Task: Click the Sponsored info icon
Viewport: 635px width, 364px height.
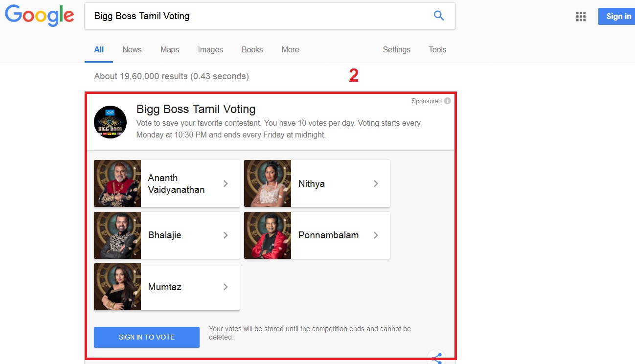Action: [447, 101]
